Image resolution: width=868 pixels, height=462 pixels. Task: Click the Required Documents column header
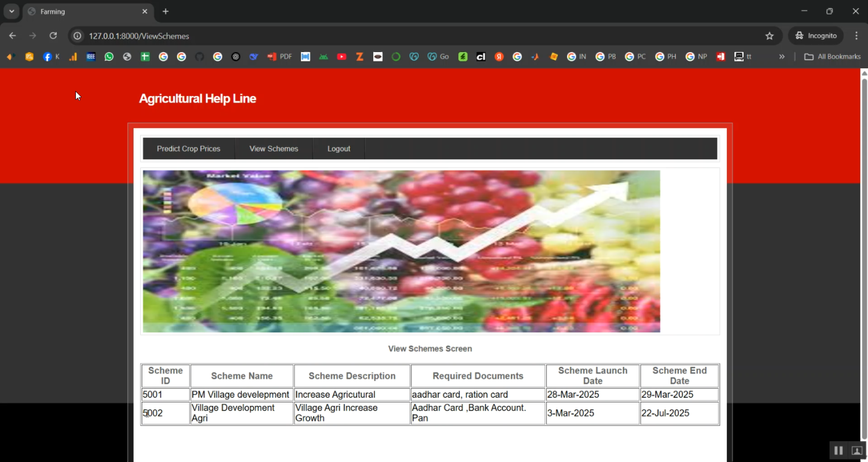478,376
